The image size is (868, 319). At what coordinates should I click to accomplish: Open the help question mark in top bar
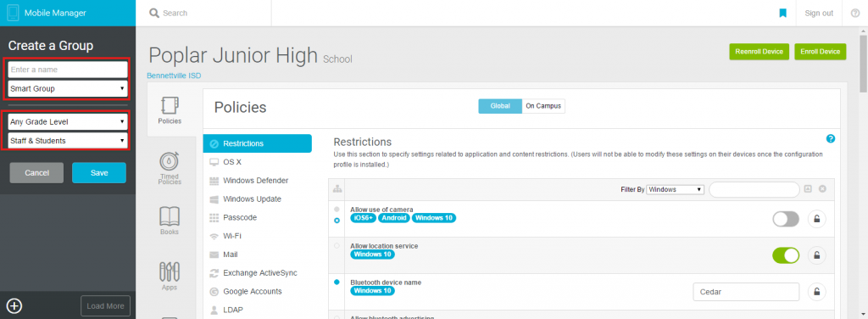854,13
